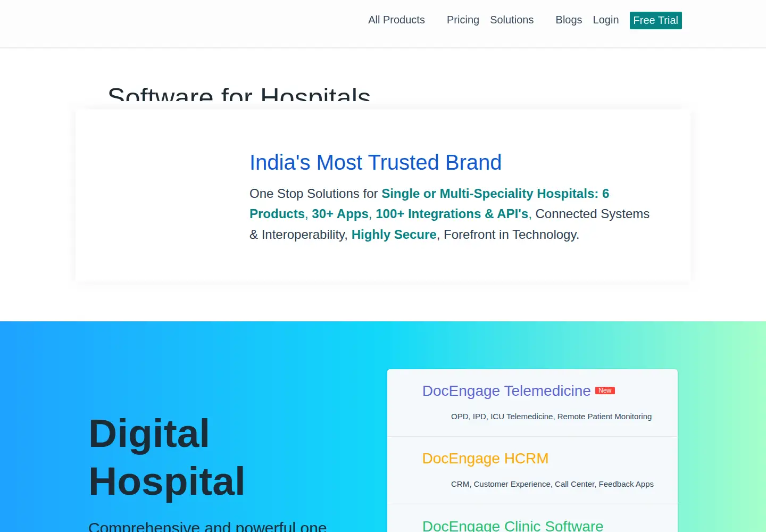Visit the Blogs section
The image size is (766, 532).
[x=569, y=20]
